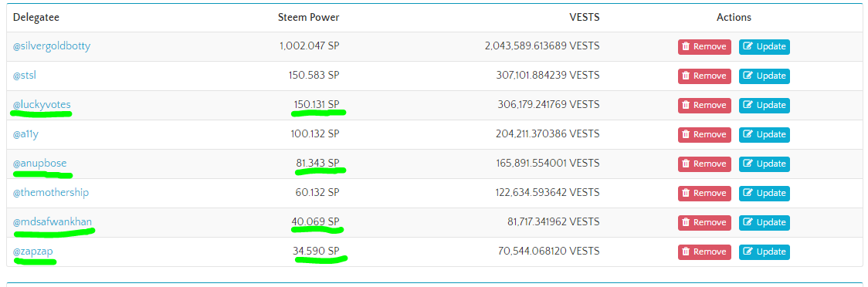
Task: Update delegation for @mdsafwankhan
Action: pos(764,222)
